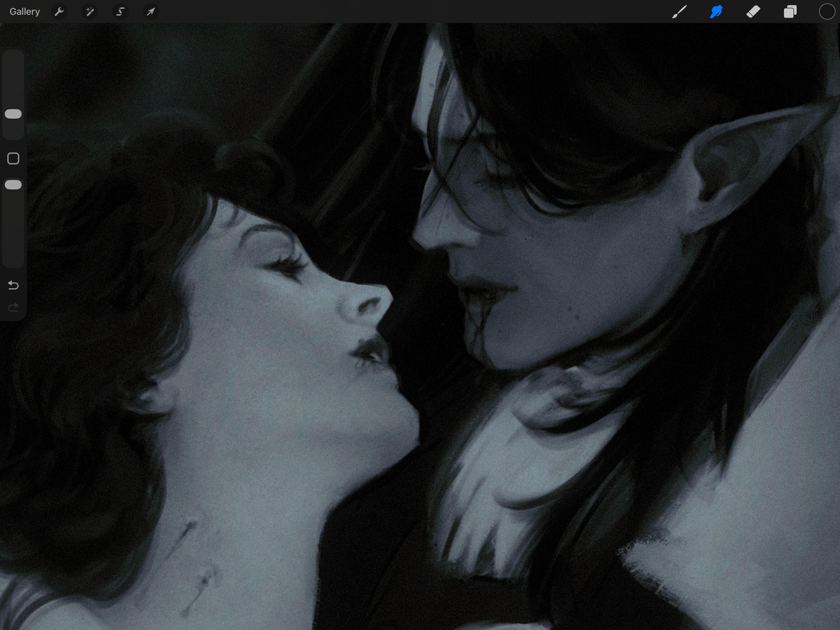The width and height of the screenshot is (840, 630).
Task: Activate the Selection tool
Action: pos(120,12)
